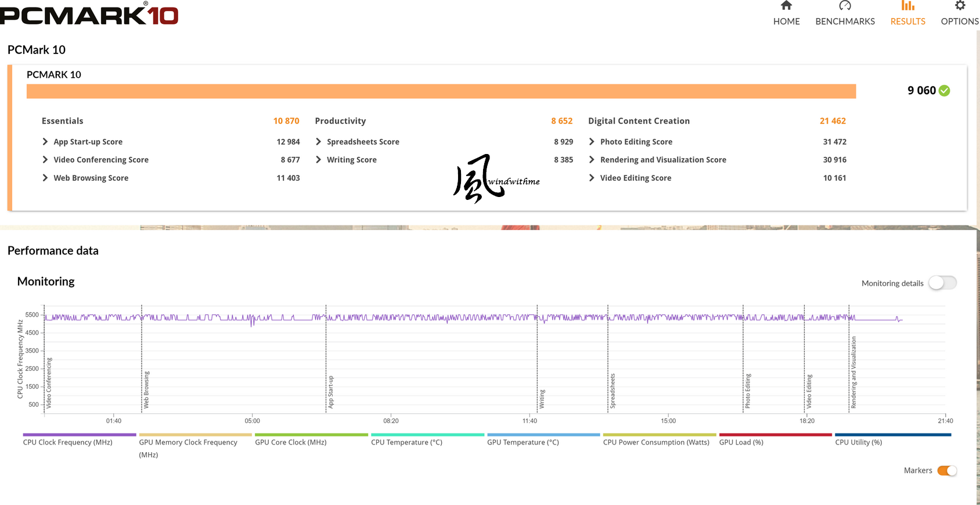
Task: Click the purple CPU Clock Frequency swatch
Action: 80,435
